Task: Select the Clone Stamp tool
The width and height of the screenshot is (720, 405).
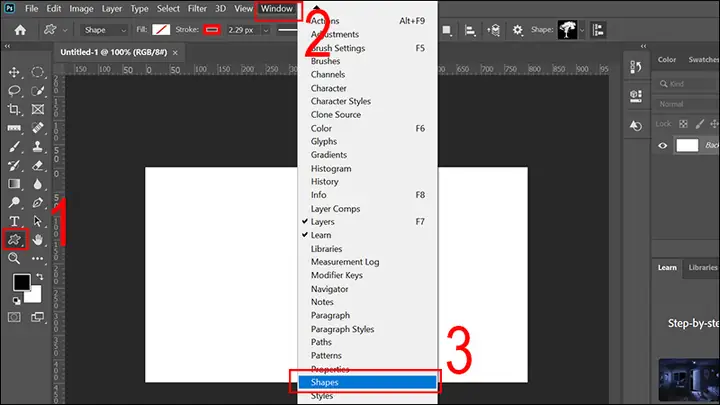Action: tap(38, 146)
